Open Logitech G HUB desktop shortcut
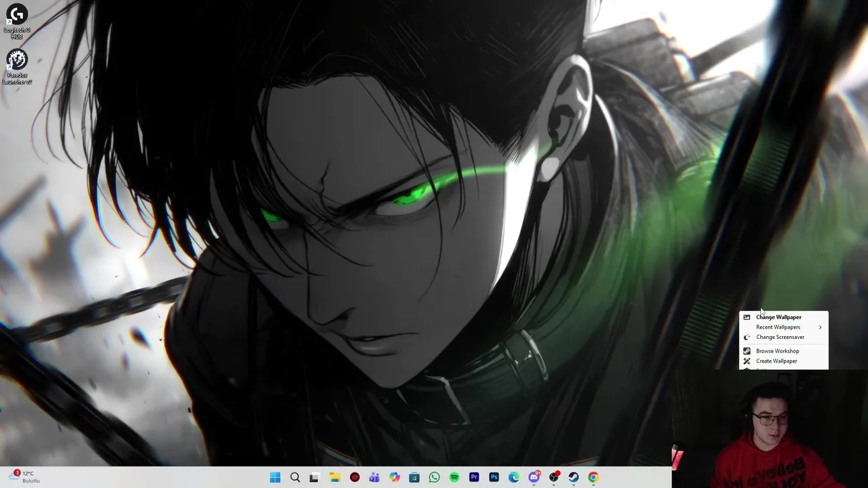868x488 pixels. 17,21
